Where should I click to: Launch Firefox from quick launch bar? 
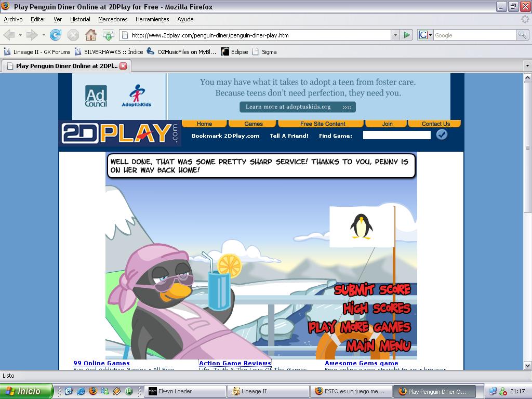pyautogui.click(x=92, y=391)
